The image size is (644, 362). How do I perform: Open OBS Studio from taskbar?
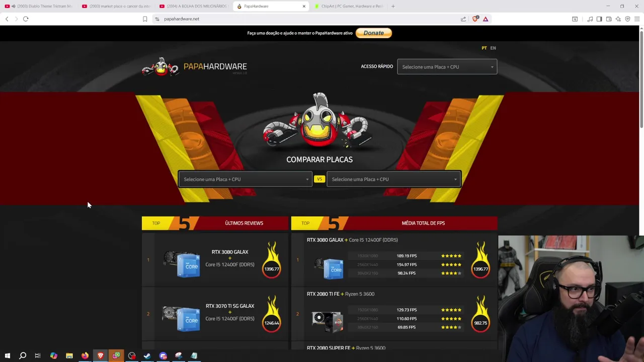[x=132, y=355]
